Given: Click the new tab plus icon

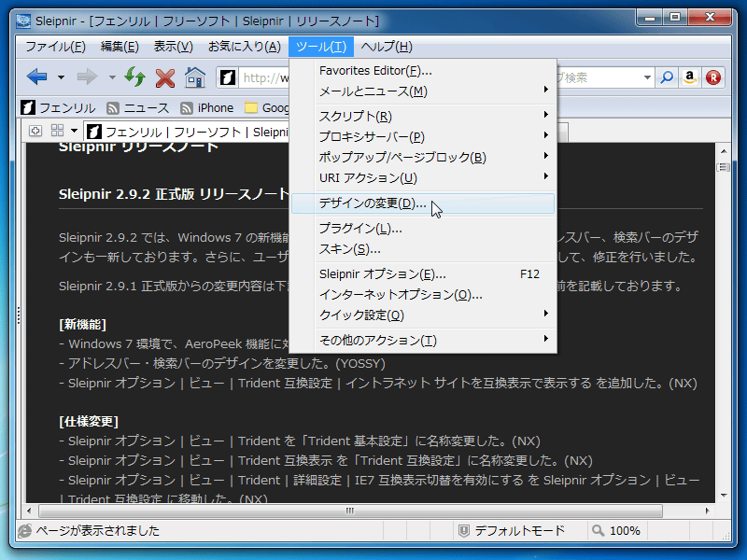Looking at the screenshot, I should [x=35, y=131].
